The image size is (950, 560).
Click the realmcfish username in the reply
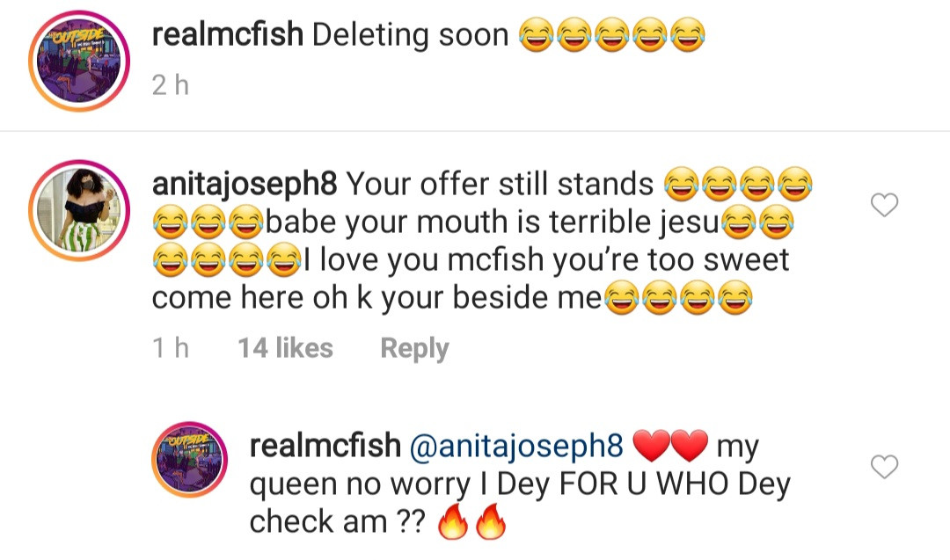325,447
